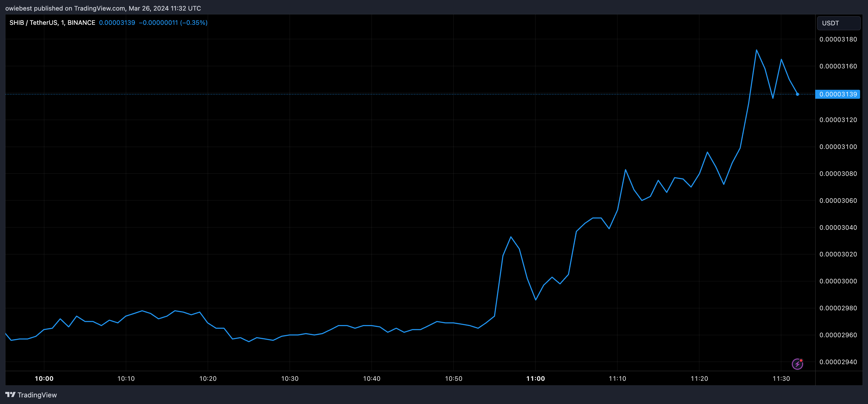Click the 10:50 time axis label
The image size is (868, 404).
click(x=454, y=378)
